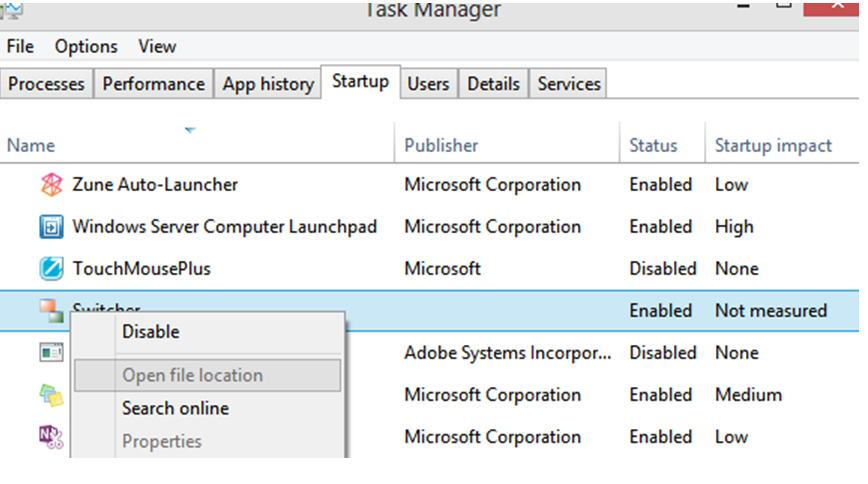Click the 'High' startup impact value
868x484 pixels.
(734, 226)
